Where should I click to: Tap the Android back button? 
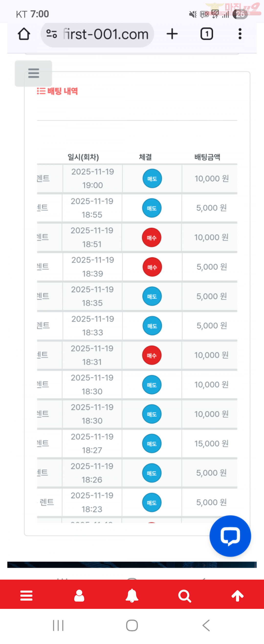(x=206, y=625)
